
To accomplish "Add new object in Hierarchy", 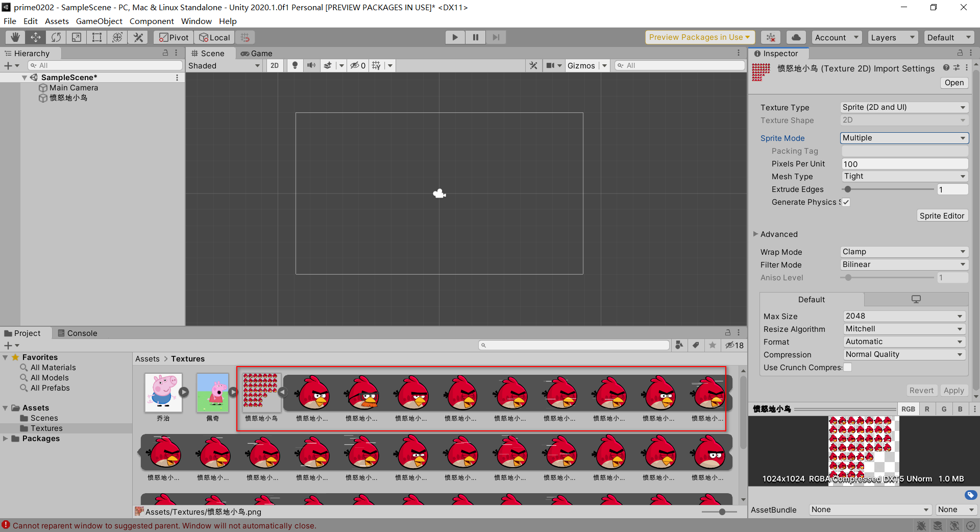I will point(11,65).
